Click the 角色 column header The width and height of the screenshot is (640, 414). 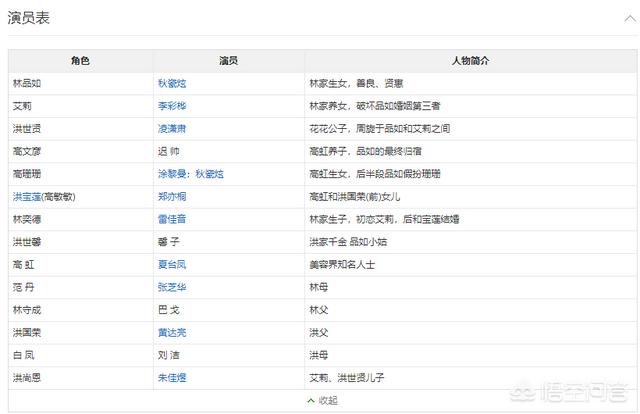80,61
